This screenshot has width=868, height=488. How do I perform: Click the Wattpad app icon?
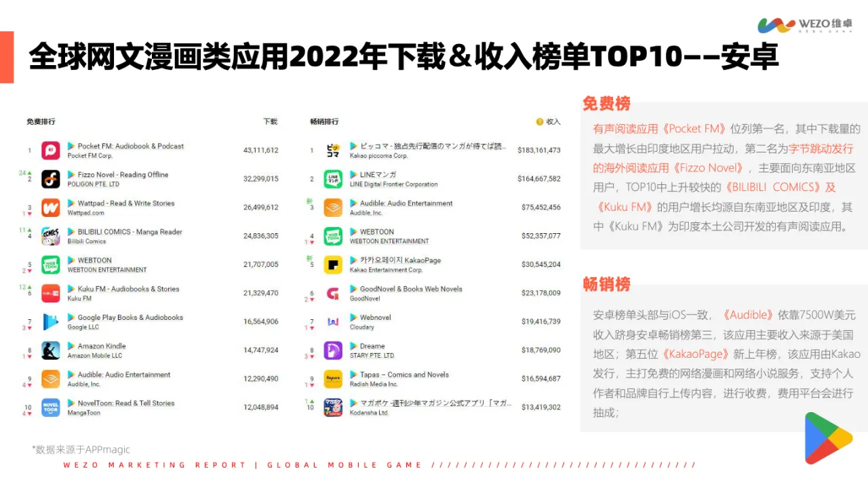point(50,207)
